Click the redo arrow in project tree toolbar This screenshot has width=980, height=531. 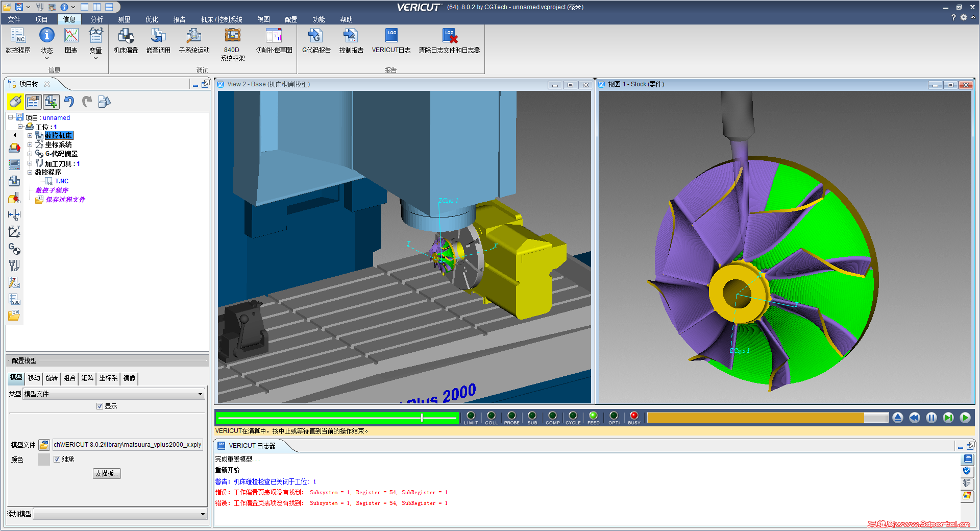click(87, 102)
